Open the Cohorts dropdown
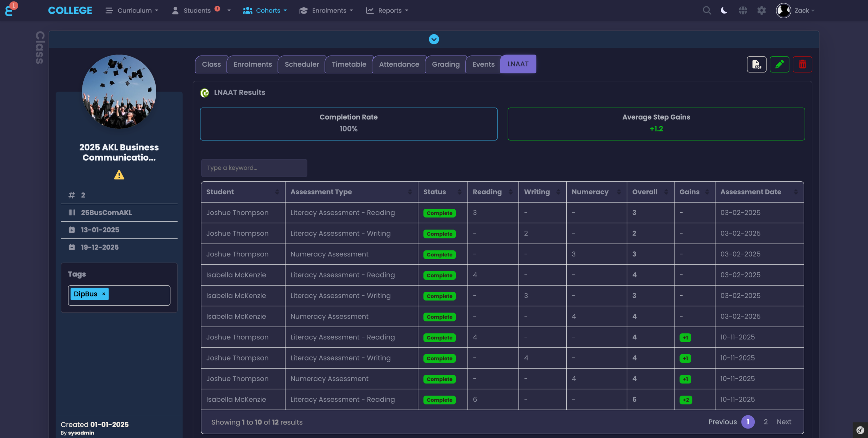The width and height of the screenshot is (868, 438). coord(265,10)
